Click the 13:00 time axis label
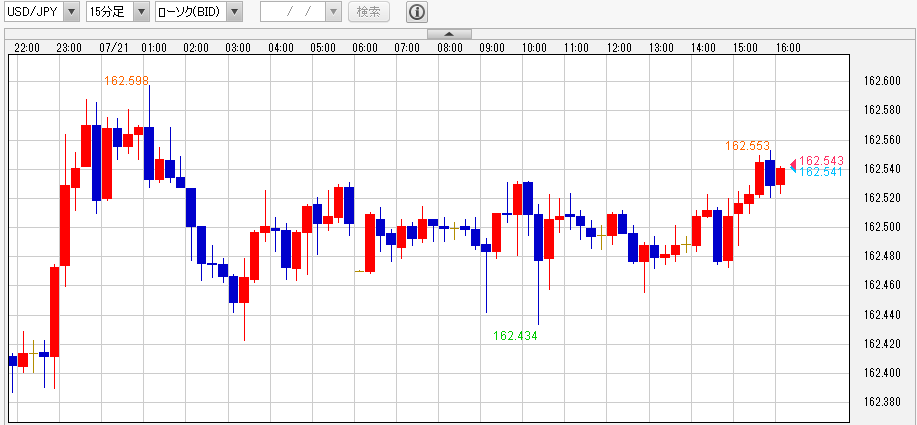Screen dimensions: 917x425 pos(661,48)
